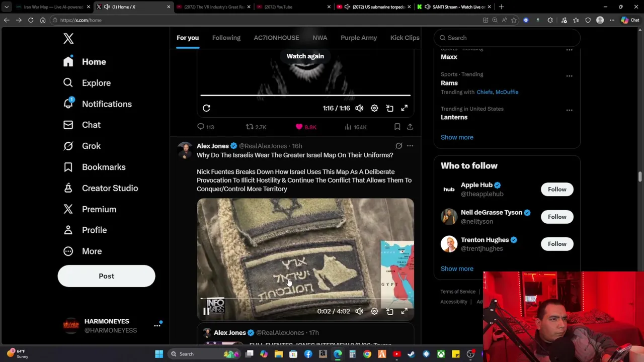Click the Post button
The image size is (644, 362).
106,276
